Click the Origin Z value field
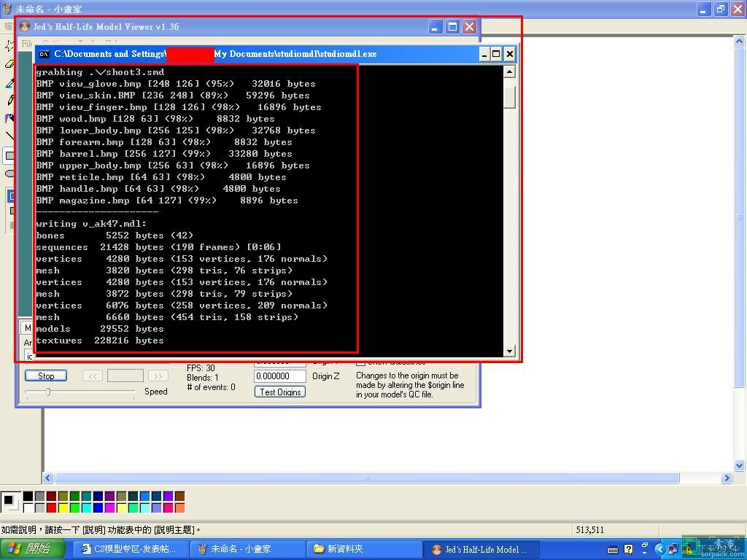 click(279, 376)
